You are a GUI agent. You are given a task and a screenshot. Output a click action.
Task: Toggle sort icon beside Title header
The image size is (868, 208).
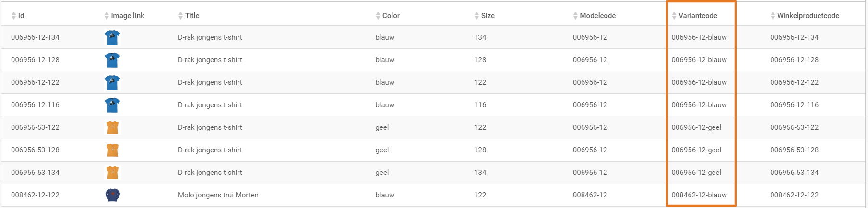pos(180,16)
